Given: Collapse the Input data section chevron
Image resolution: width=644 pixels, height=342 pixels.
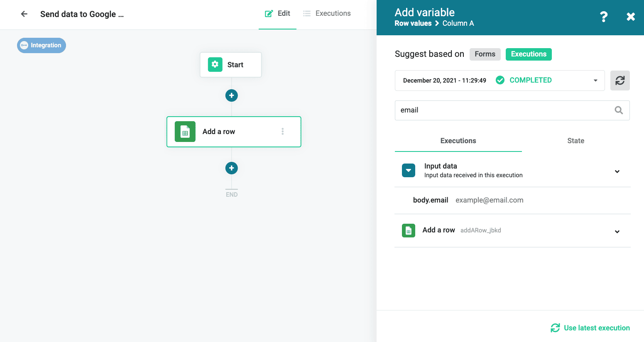Looking at the screenshot, I should [617, 171].
